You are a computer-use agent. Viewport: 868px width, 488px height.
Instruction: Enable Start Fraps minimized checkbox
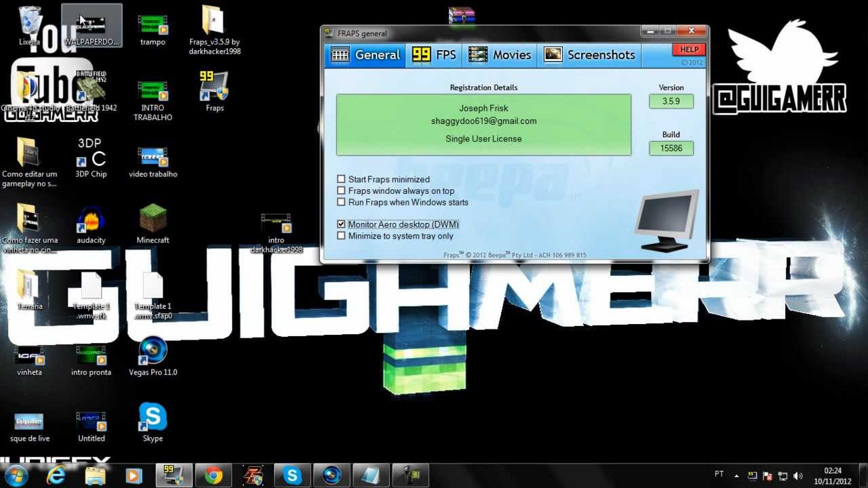click(341, 180)
